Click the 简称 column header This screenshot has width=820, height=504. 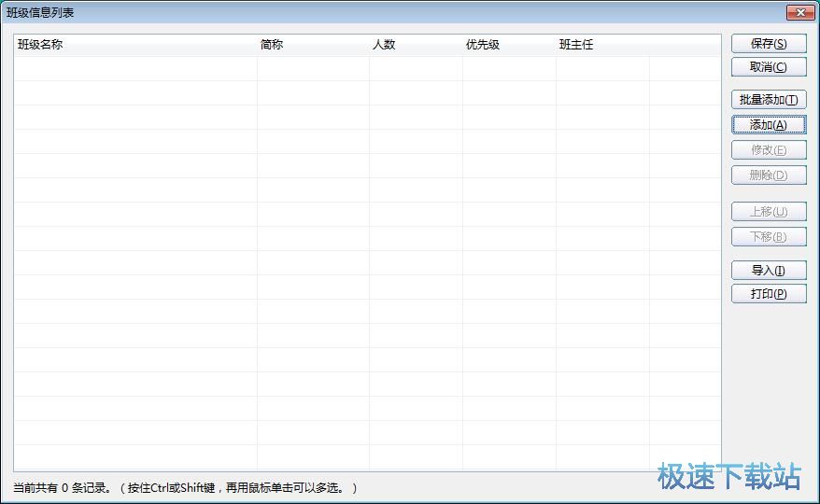(x=313, y=45)
